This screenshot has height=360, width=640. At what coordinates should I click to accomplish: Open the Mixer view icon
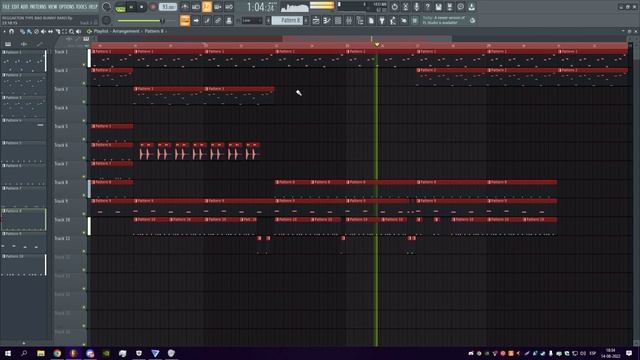tap(349, 20)
